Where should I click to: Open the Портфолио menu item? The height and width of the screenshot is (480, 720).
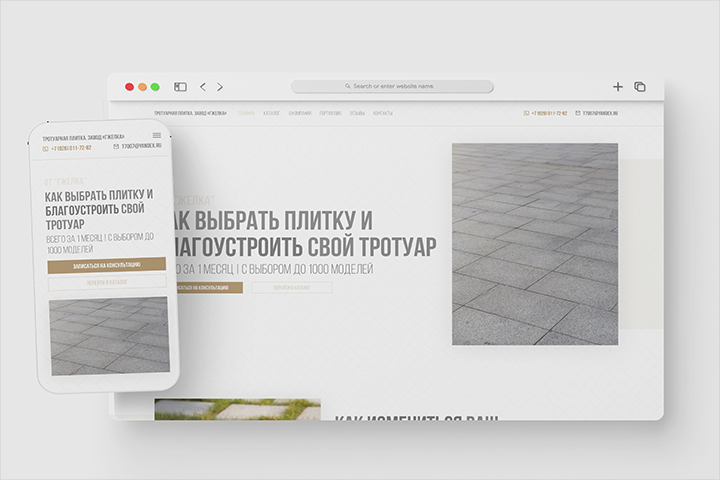point(330,113)
